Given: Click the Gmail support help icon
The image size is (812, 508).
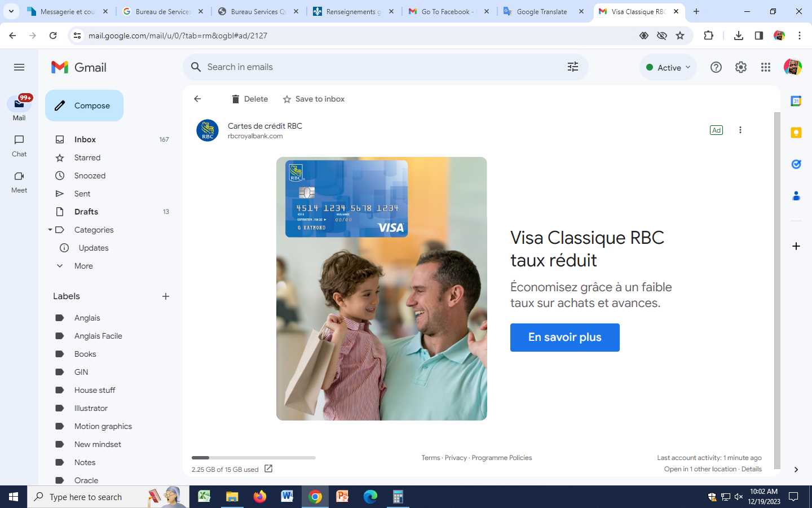Looking at the screenshot, I should tap(716, 67).
